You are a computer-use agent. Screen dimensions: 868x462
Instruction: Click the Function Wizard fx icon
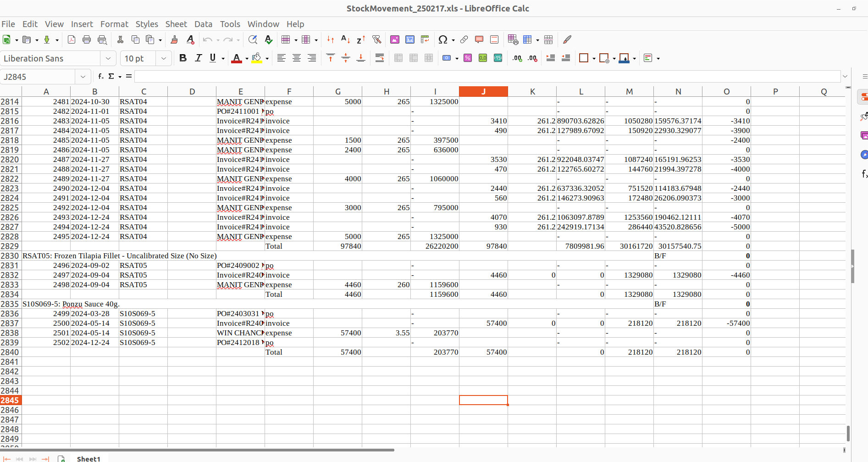coord(101,77)
